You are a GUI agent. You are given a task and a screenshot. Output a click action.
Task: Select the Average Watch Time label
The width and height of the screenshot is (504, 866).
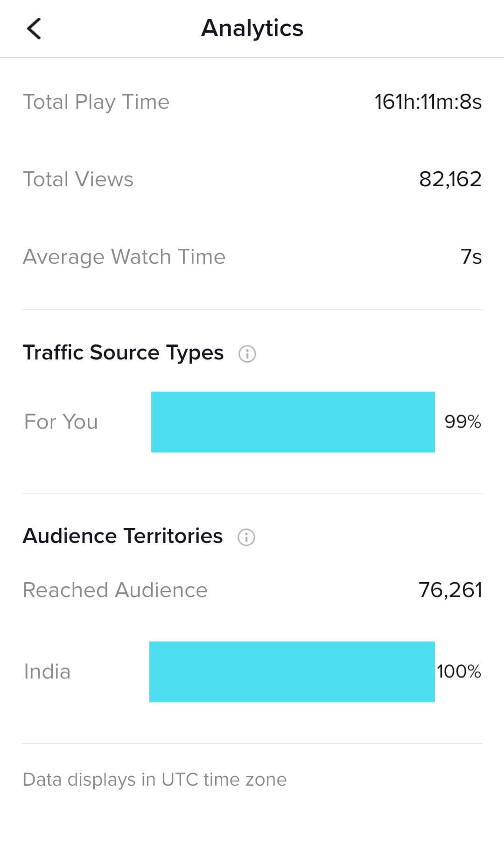[124, 257]
